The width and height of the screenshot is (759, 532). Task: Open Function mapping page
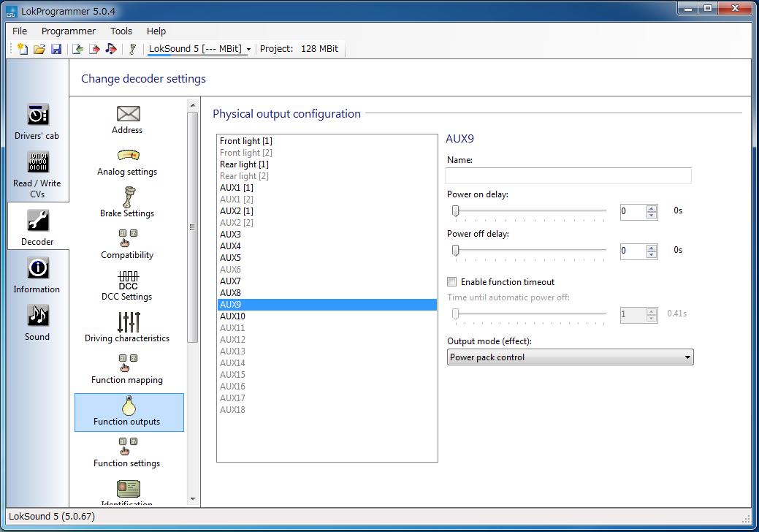(x=128, y=369)
